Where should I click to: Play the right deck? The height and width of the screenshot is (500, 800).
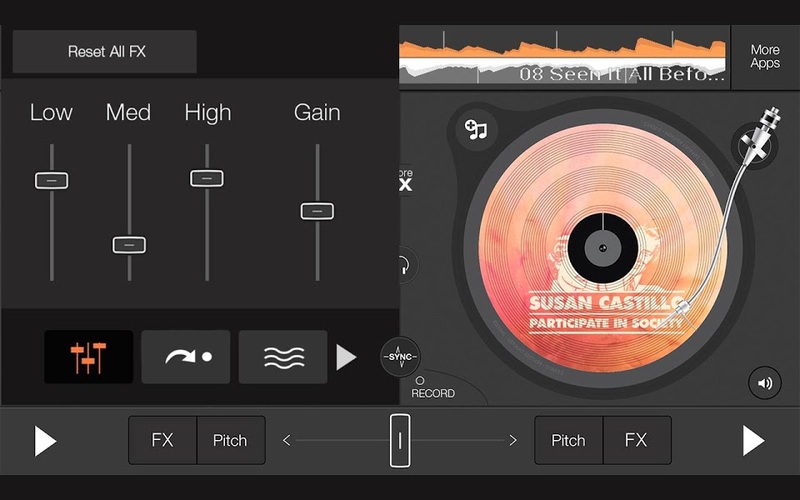coord(753,441)
